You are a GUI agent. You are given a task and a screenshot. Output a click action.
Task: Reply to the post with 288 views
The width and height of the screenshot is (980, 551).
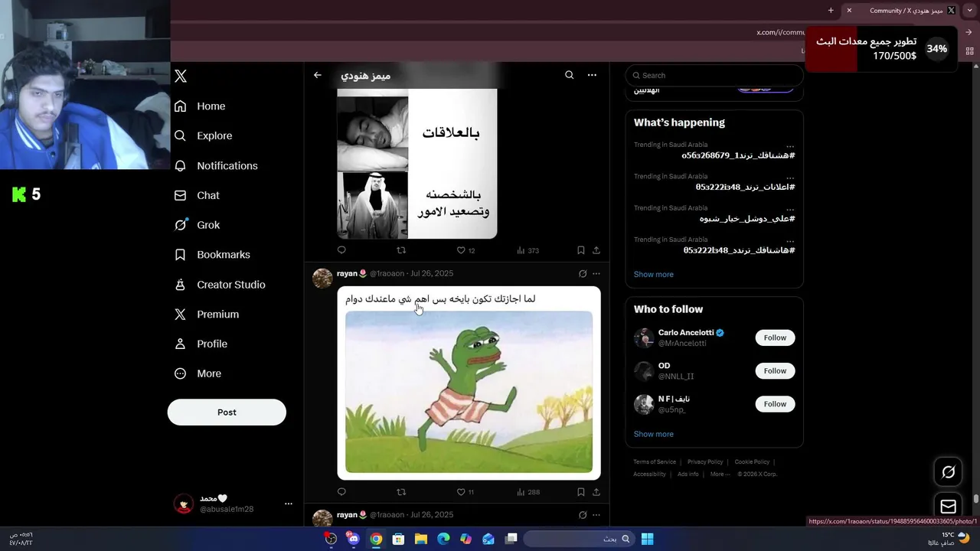(341, 492)
